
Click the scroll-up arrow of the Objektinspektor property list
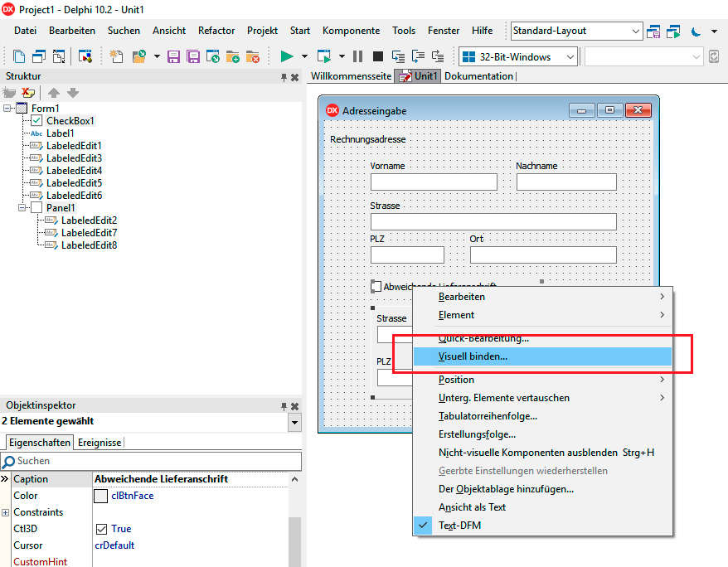click(294, 479)
